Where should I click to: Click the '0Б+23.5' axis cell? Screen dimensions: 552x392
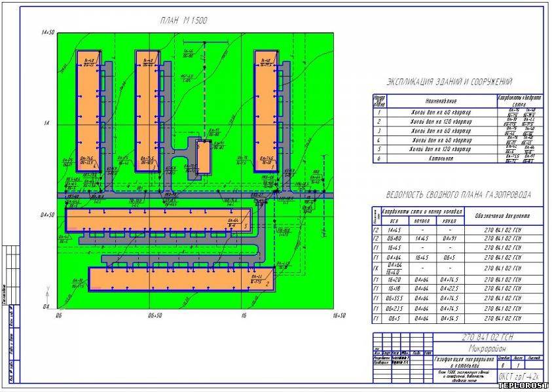394,309
